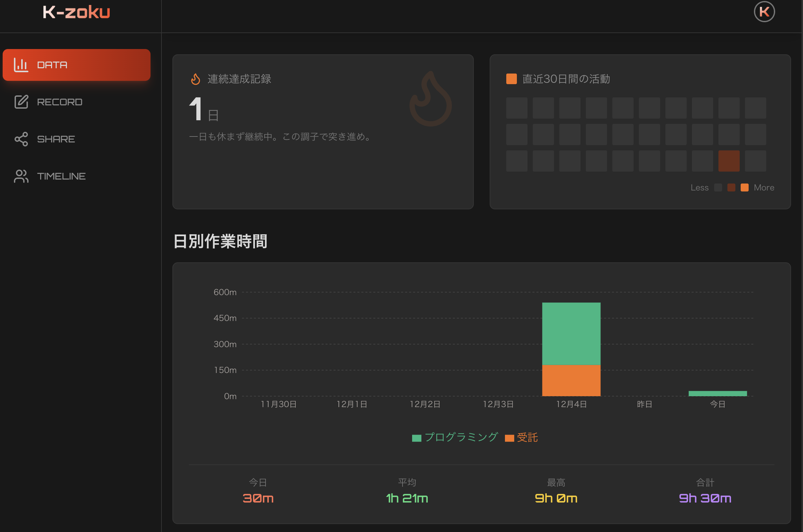The width and height of the screenshot is (803, 532).
Task: Click the RECORD pencil edit icon
Action: (21, 102)
